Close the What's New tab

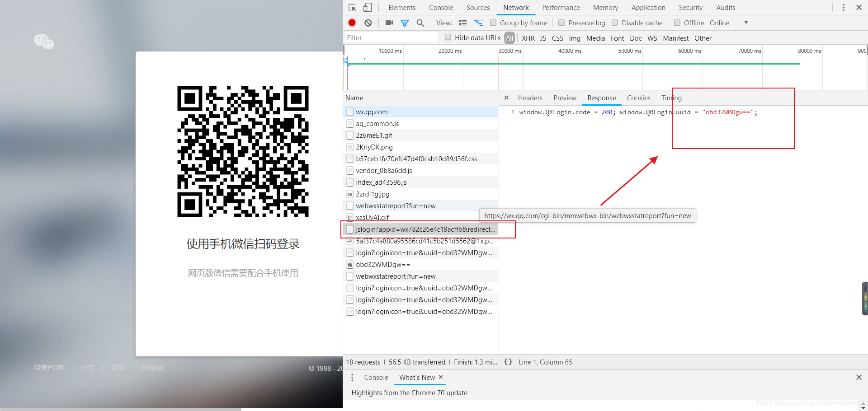tap(441, 377)
